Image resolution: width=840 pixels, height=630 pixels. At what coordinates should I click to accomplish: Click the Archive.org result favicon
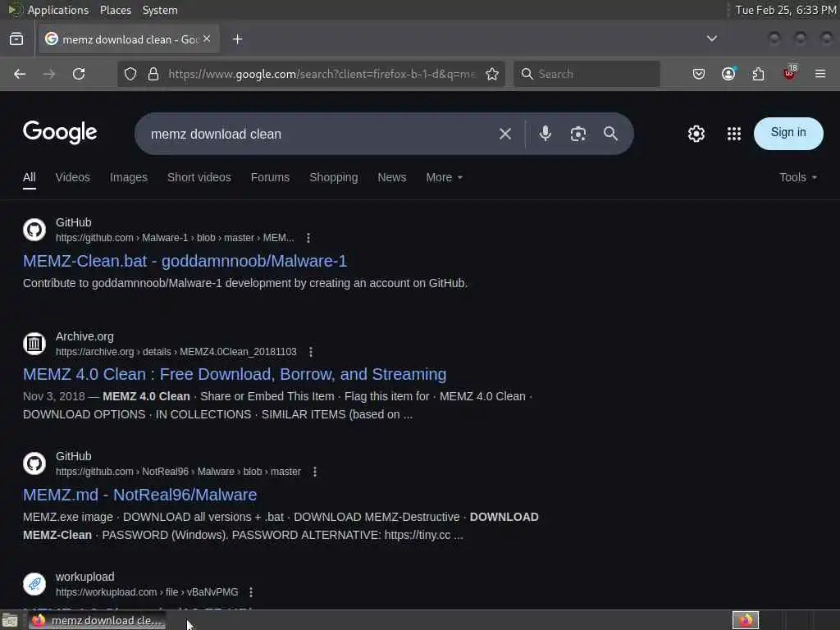(x=34, y=344)
